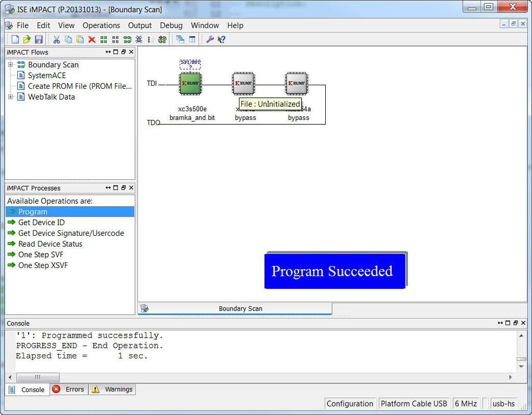Click the console scroll-up arrow
The height and width of the screenshot is (415, 532).
[521, 336]
